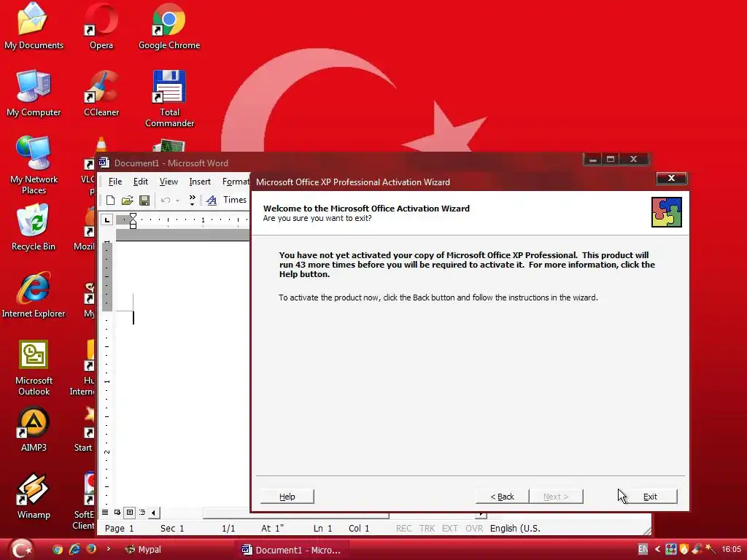Select the Opera desktop shortcut
Screen dimensions: 747x560
[101, 26]
